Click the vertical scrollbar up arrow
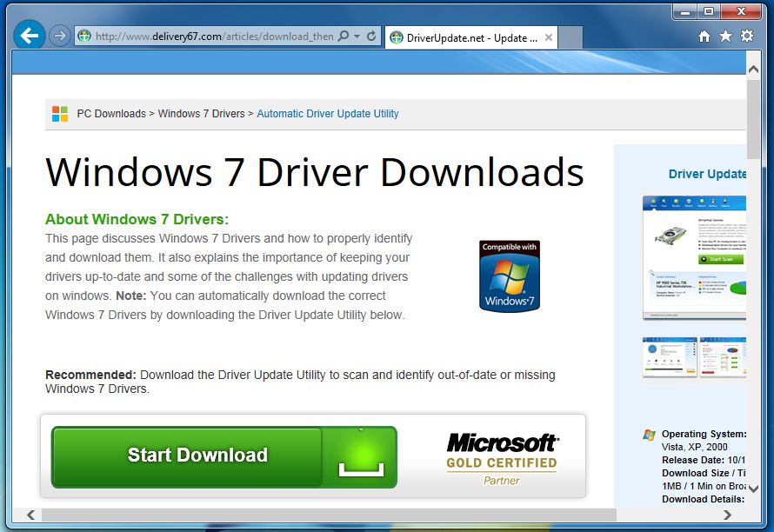 tap(753, 69)
